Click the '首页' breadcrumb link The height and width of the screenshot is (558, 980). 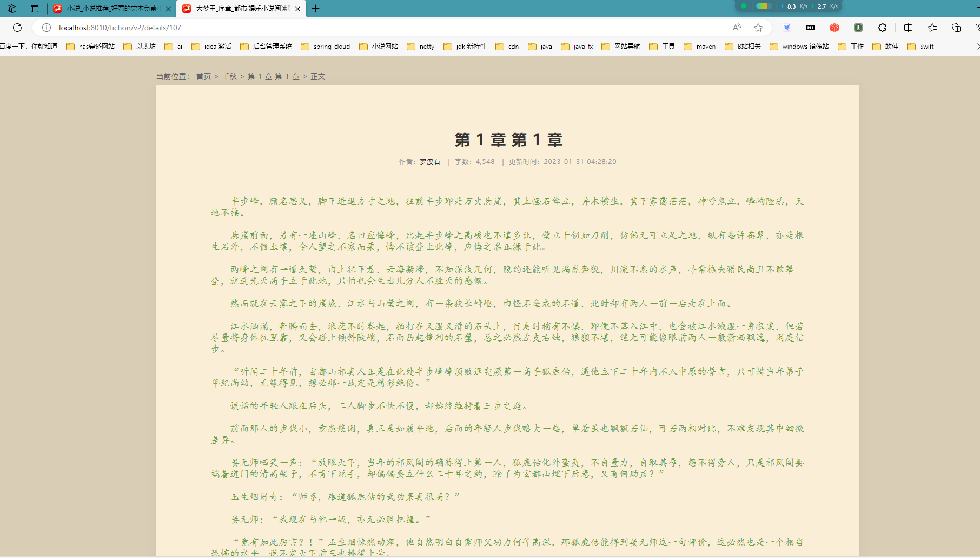203,76
